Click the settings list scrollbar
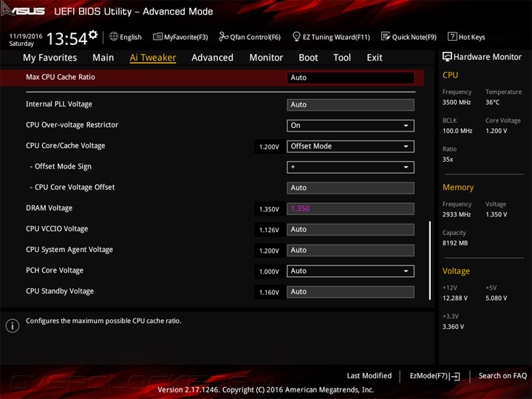532x399 pixels. pyautogui.click(x=430, y=261)
